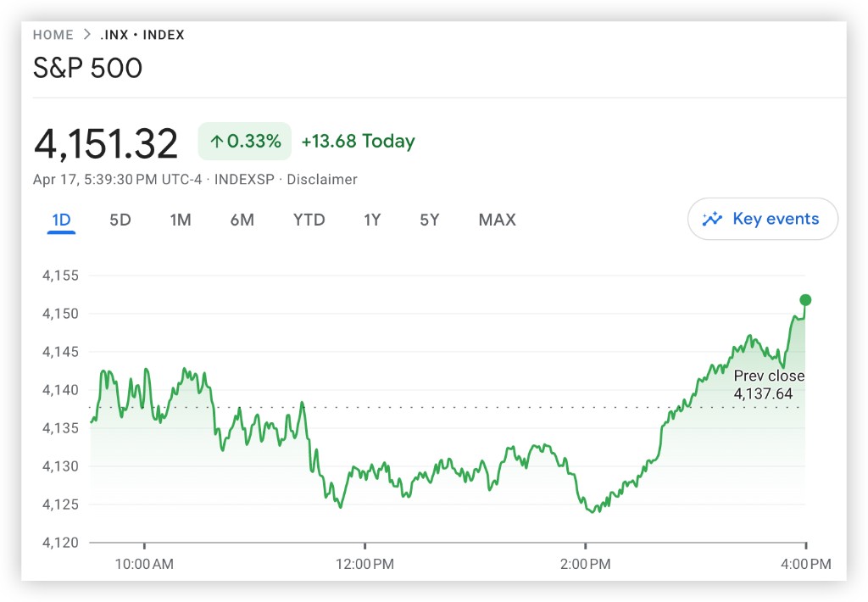The image size is (868, 602).
Task: Click the S&P 500 title heading
Action: [x=87, y=69]
